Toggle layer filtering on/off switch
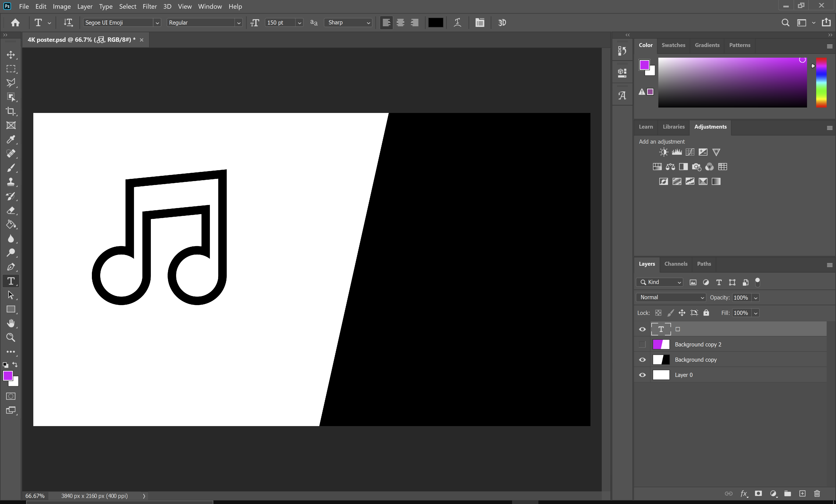 [757, 282]
